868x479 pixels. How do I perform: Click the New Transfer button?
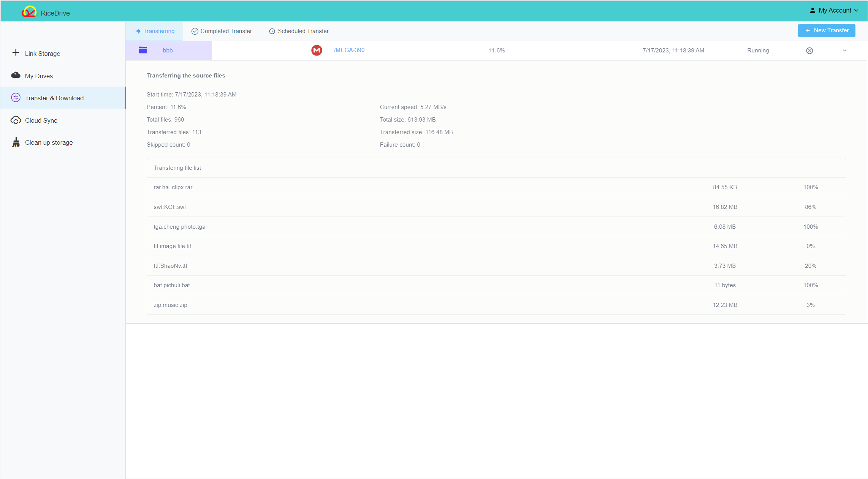827,31
